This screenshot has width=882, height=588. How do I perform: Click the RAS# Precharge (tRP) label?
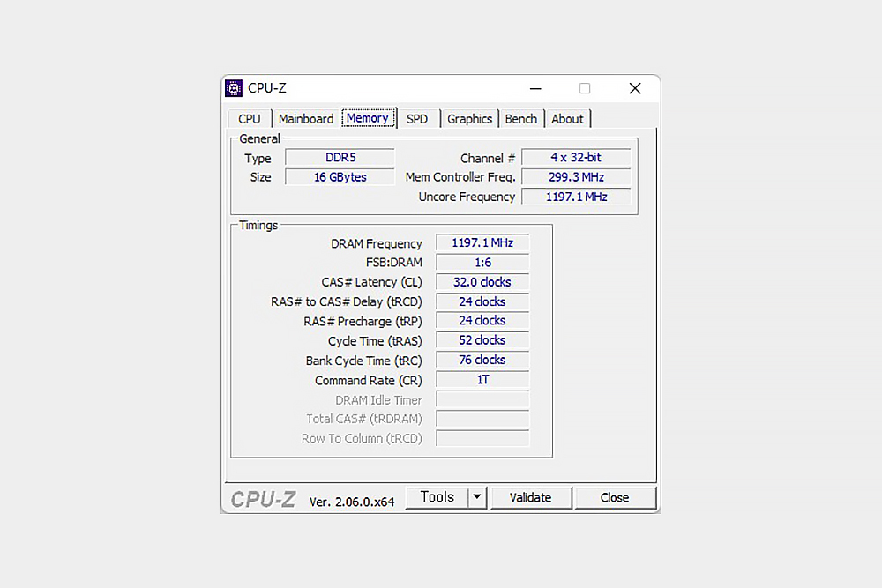pyautogui.click(x=363, y=322)
